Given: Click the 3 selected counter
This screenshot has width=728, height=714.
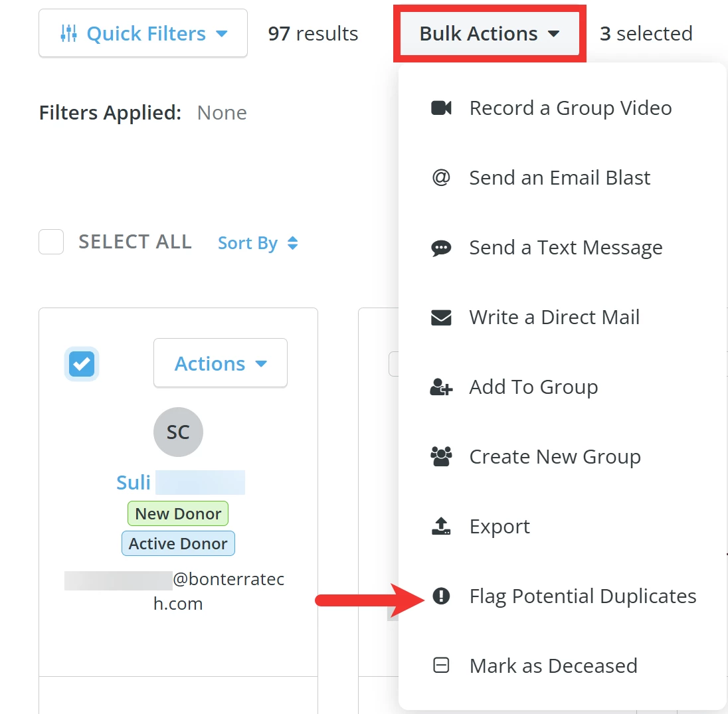Looking at the screenshot, I should click(646, 33).
